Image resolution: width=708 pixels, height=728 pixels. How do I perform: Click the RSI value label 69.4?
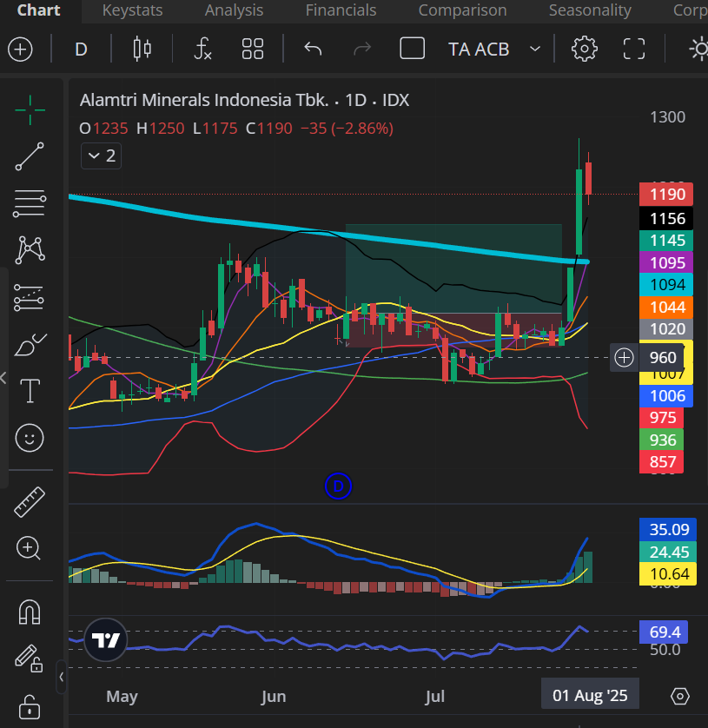[664, 632]
